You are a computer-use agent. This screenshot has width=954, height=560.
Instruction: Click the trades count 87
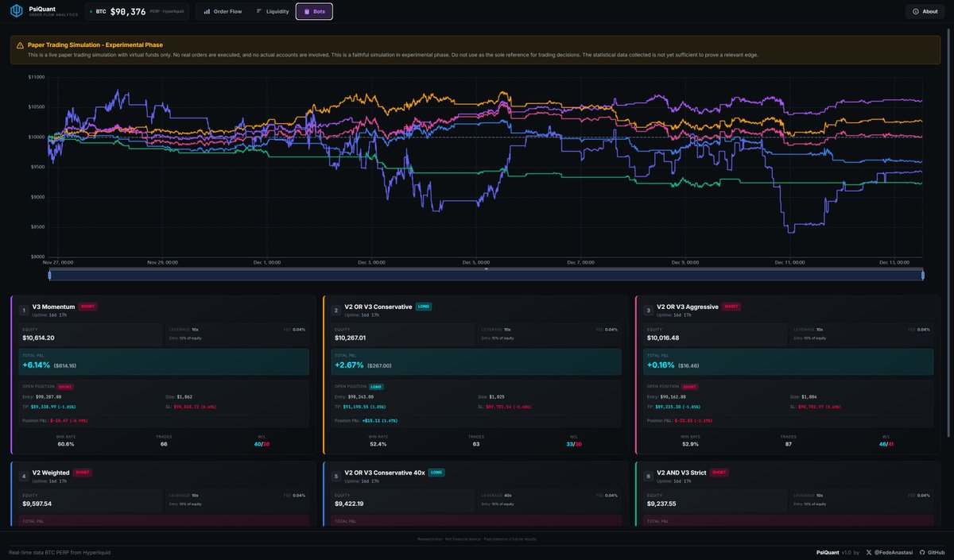[789, 444]
